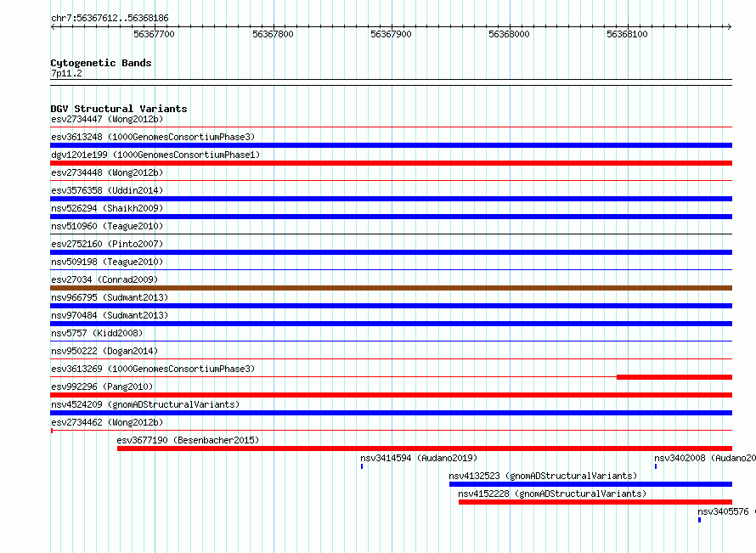The width and height of the screenshot is (756, 553).
Task: Open variant esv3613269 (1000GenomesConsortiumPhase3)
Action: tap(153, 369)
